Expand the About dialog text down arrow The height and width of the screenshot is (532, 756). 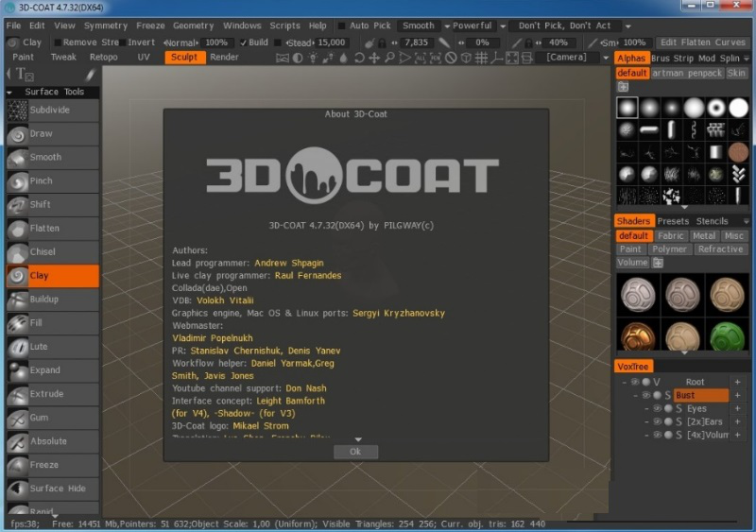coord(358,439)
